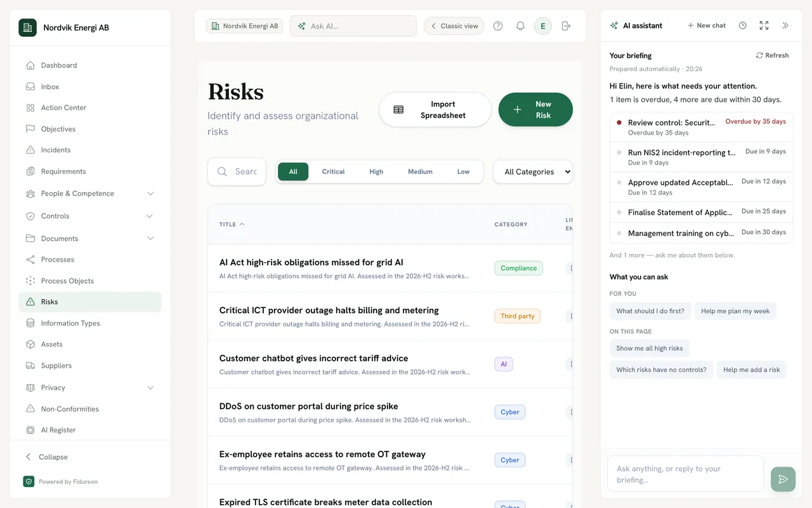
Task: Click the log out icon
Action: tap(566, 26)
